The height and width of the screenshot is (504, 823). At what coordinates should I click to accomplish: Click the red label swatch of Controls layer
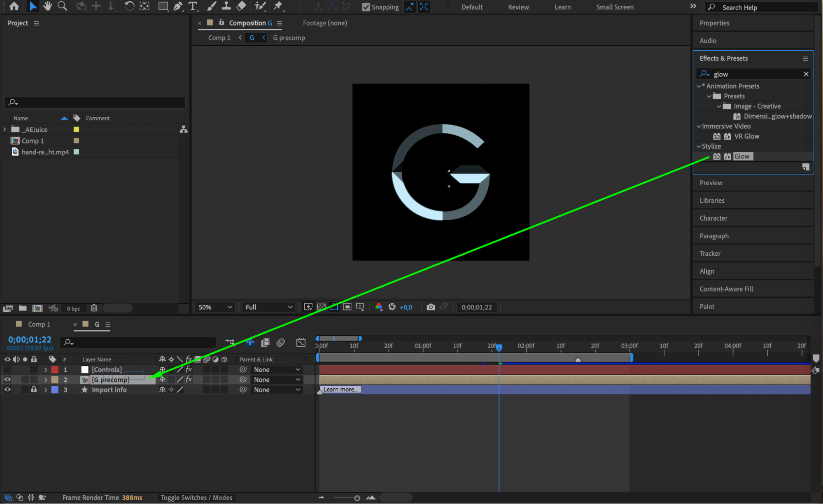click(55, 370)
